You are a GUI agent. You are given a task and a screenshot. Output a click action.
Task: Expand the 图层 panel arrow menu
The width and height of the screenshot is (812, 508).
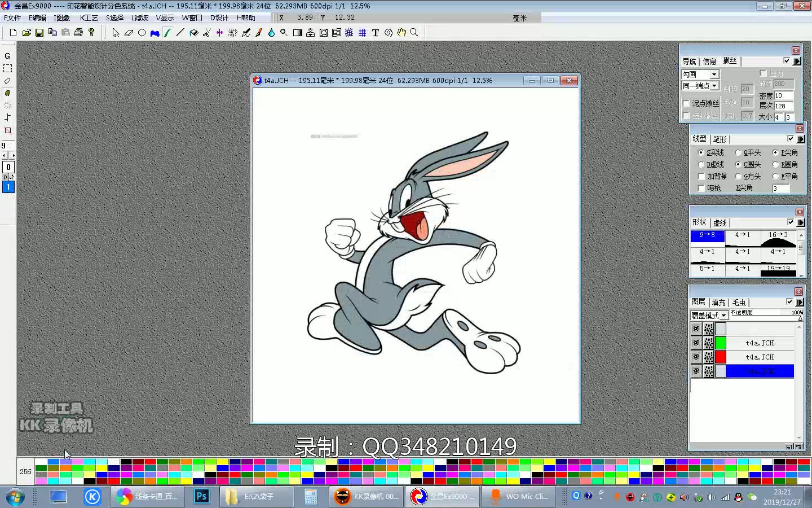(800, 302)
